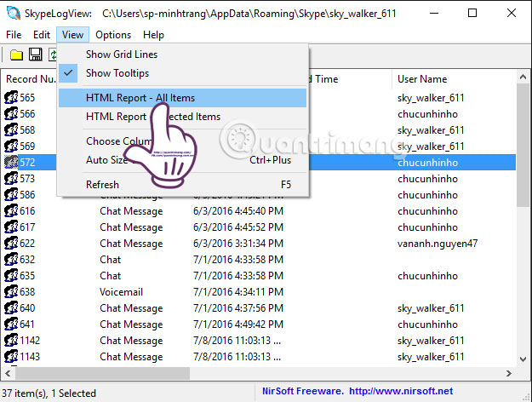Click the chat icon on record 622
The height and width of the screenshot is (402, 532).
(11, 243)
